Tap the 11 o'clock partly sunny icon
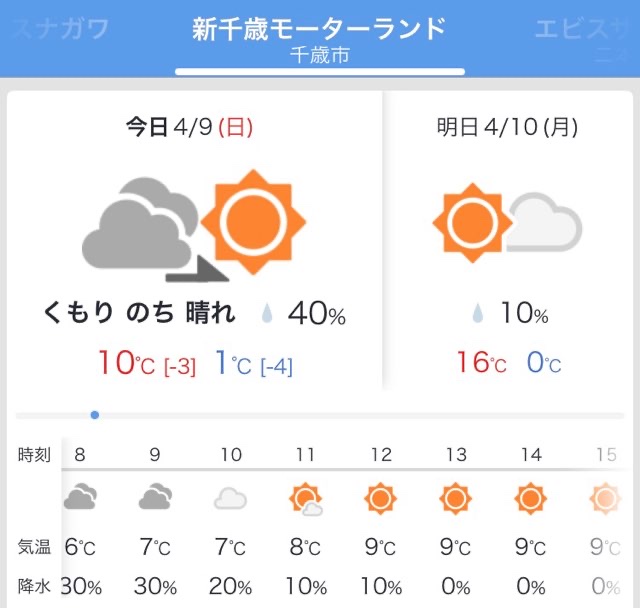 click(x=306, y=499)
